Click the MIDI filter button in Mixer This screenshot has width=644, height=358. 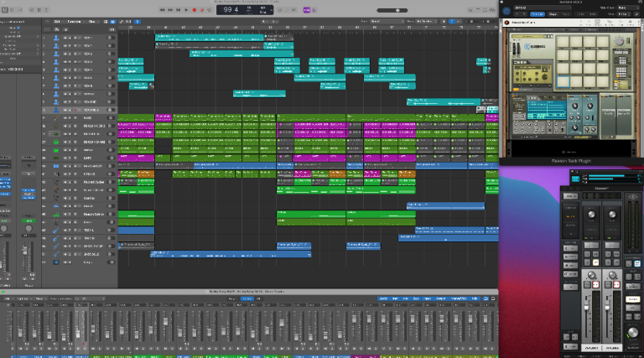(475, 298)
